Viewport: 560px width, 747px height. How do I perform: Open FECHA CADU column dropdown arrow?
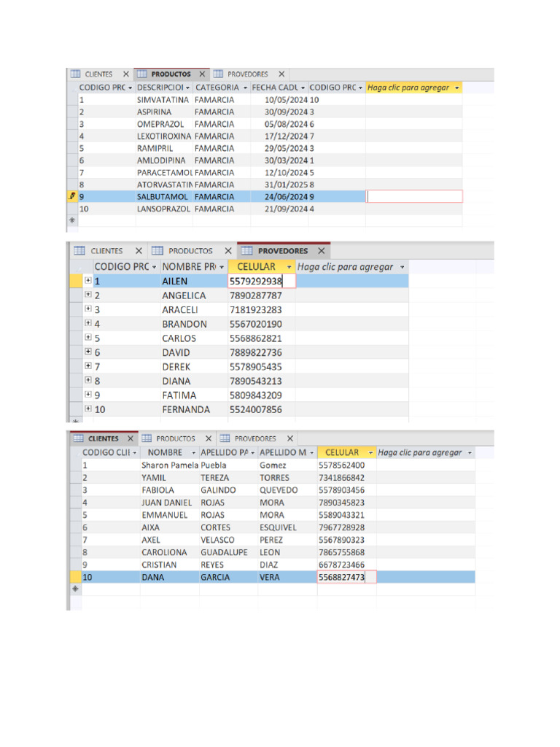coord(303,88)
